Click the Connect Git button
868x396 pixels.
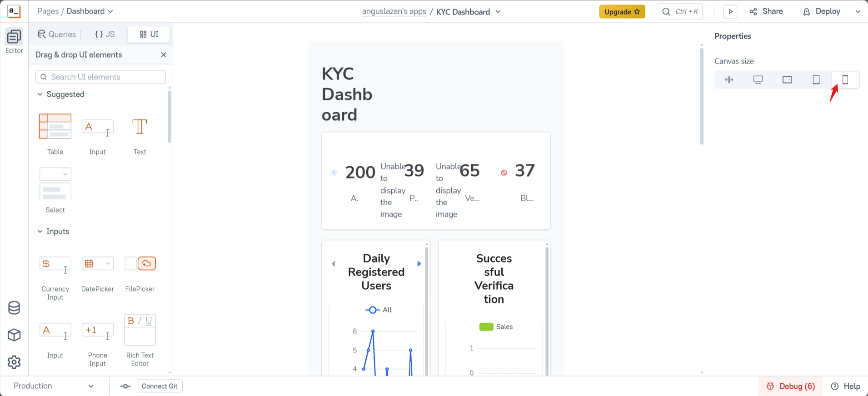click(x=160, y=386)
